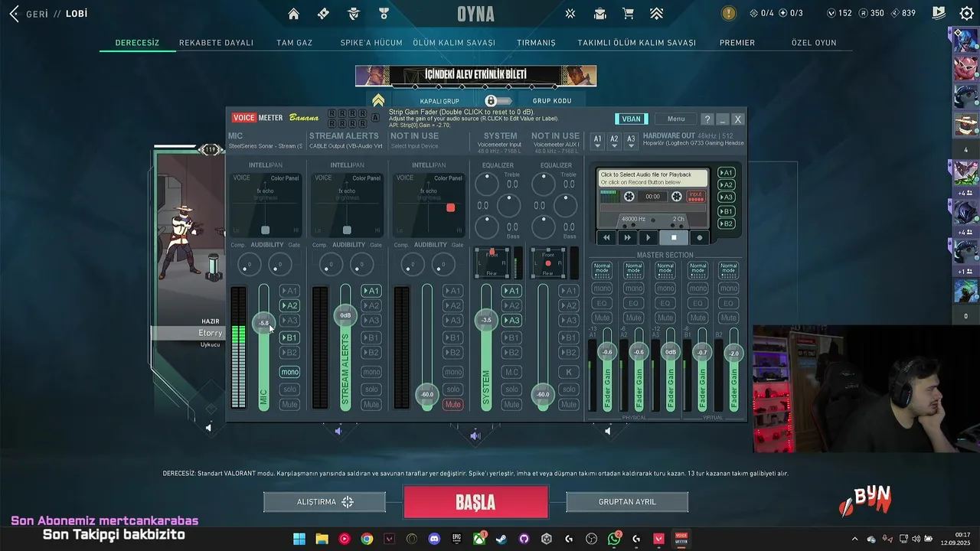Viewport: 980px width, 551px height.
Task: Open A3 hardware output device dropdown
Action: point(631,141)
